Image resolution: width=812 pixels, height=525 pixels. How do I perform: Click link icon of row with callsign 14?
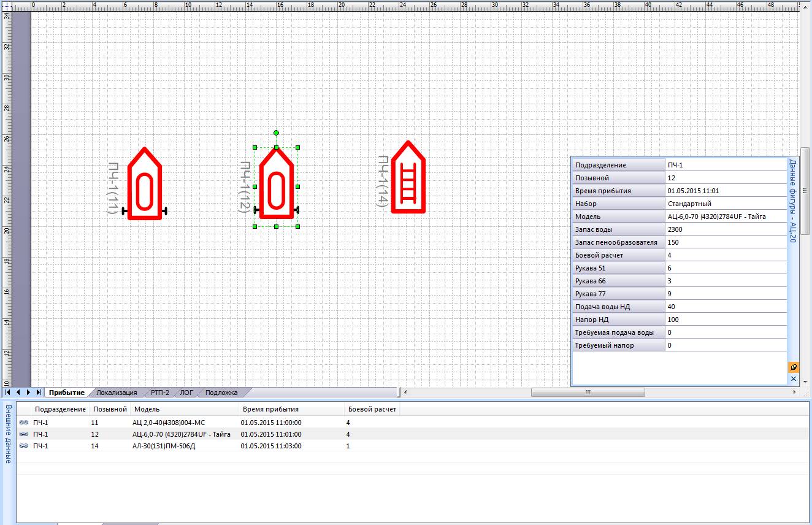pos(24,446)
